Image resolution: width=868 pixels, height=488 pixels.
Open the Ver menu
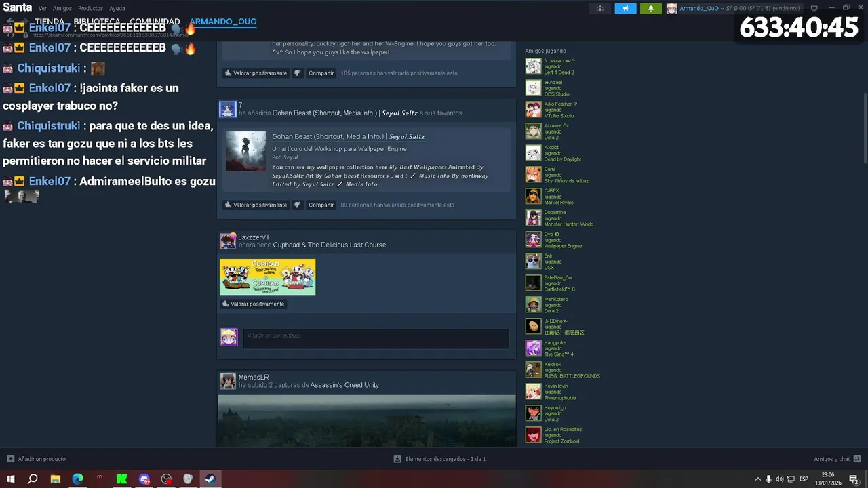43,9
